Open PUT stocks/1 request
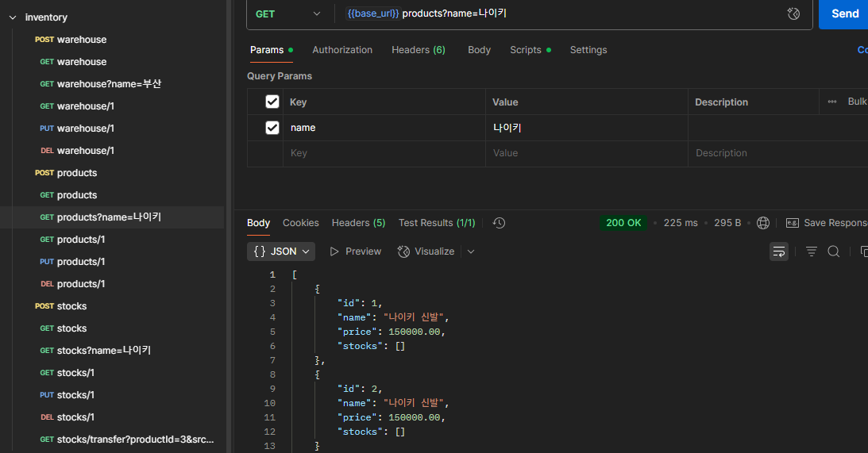The height and width of the screenshot is (453, 868). point(67,395)
